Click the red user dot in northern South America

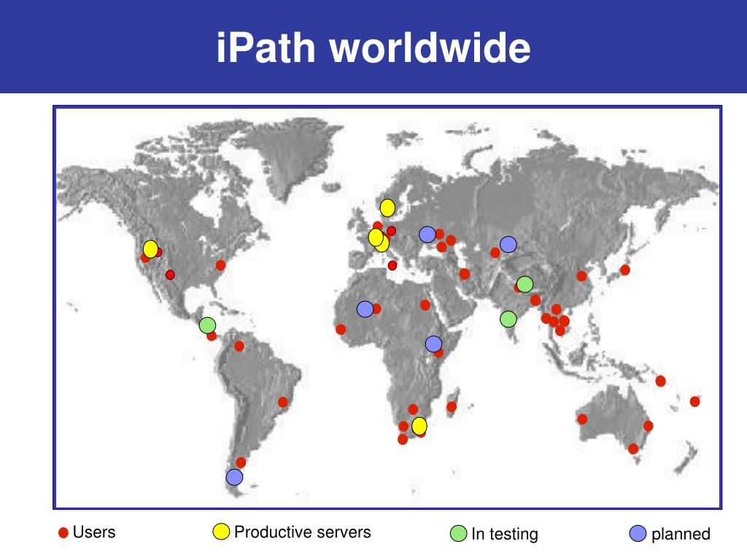(x=239, y=346)
